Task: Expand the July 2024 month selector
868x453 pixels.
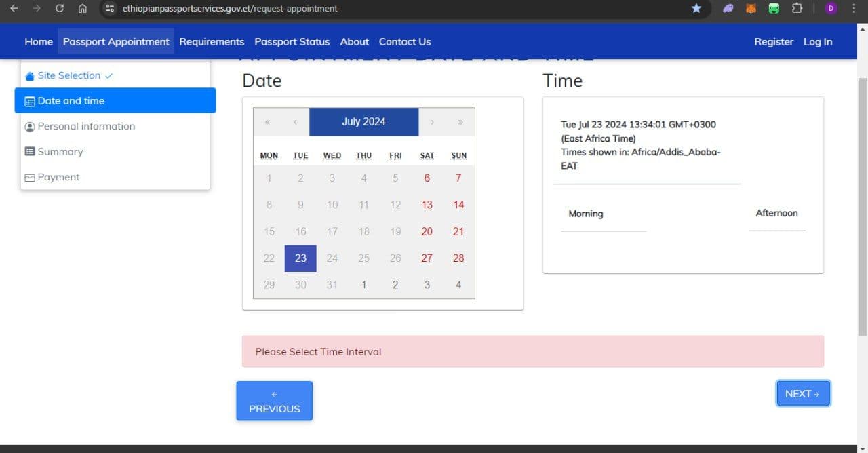Action: (364, 122)
